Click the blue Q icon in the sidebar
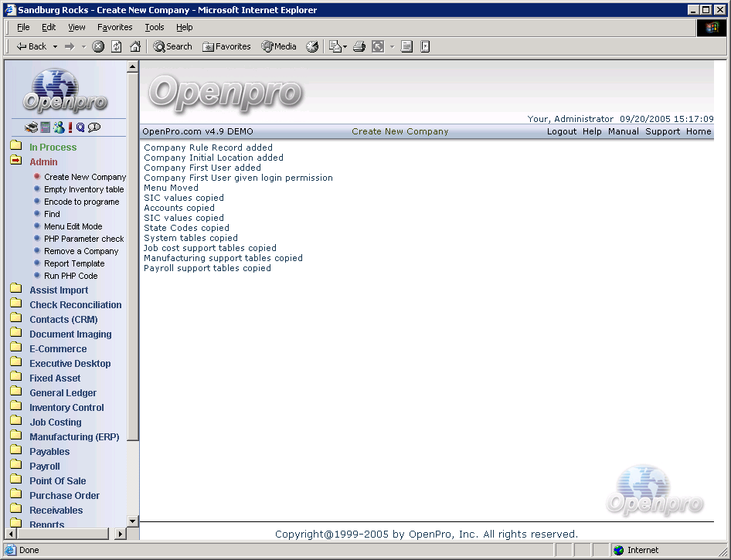Screen dimensions: 731x560 click(80, 127)
